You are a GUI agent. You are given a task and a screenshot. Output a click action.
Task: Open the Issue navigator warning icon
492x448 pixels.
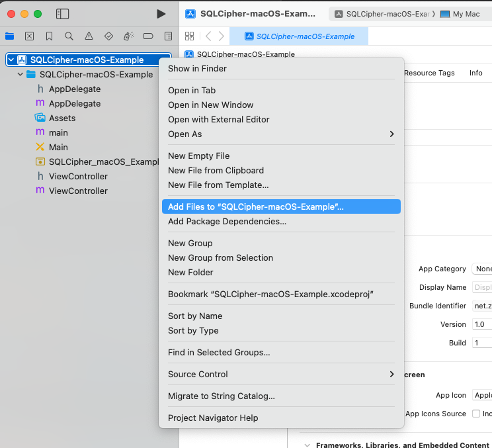pyautogui.click(x=89, y=36)
